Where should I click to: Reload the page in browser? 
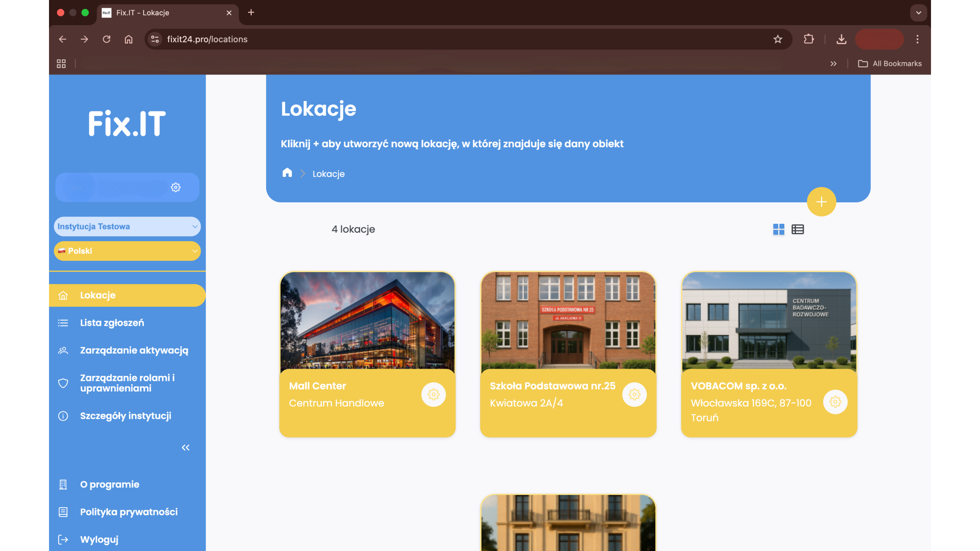[106, 39]
